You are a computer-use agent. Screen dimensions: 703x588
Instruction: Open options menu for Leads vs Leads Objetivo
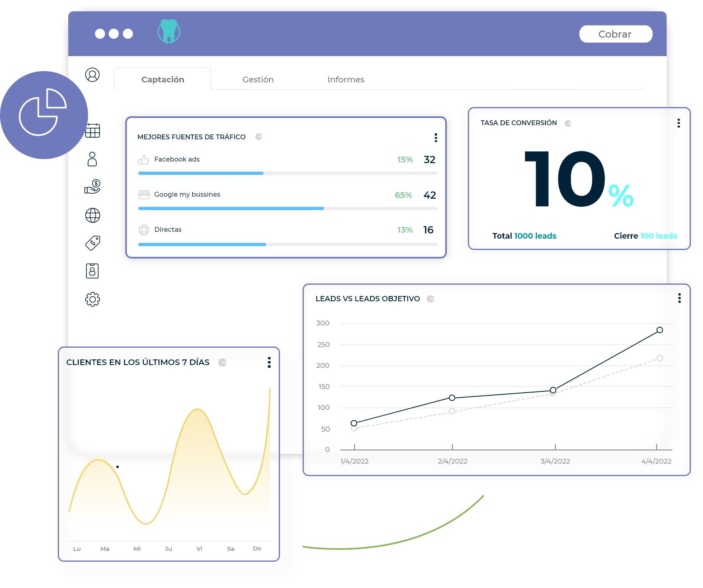tap(679, 298)
